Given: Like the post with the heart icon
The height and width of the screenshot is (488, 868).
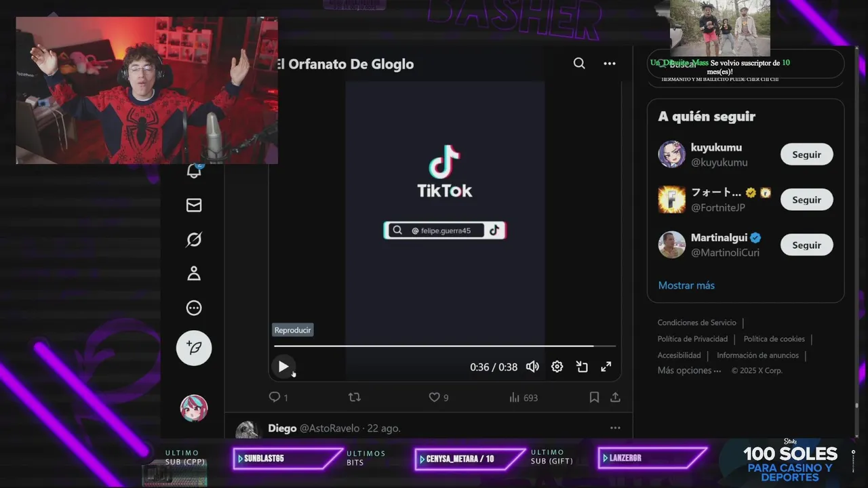Looking at the screenshot, I should (435, 397).
